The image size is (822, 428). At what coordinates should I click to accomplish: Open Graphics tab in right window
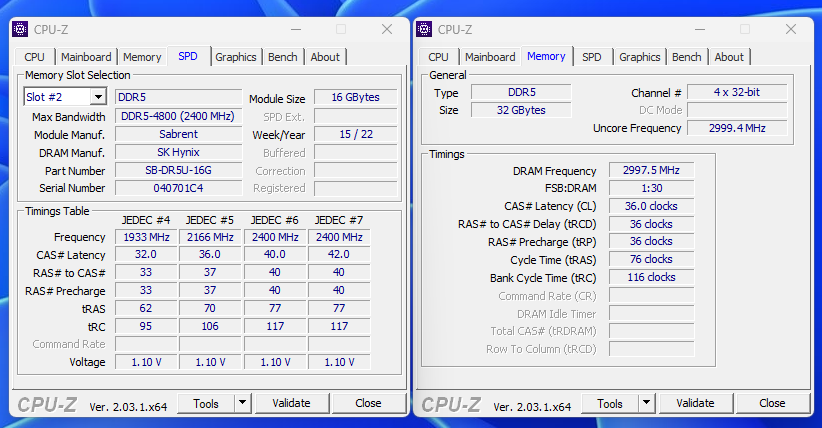coord(640,57)
